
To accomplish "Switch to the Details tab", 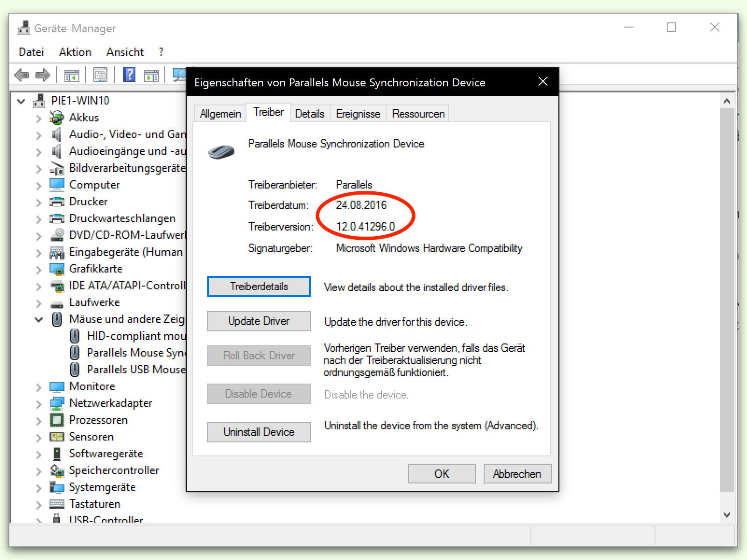I will point(310,114).
